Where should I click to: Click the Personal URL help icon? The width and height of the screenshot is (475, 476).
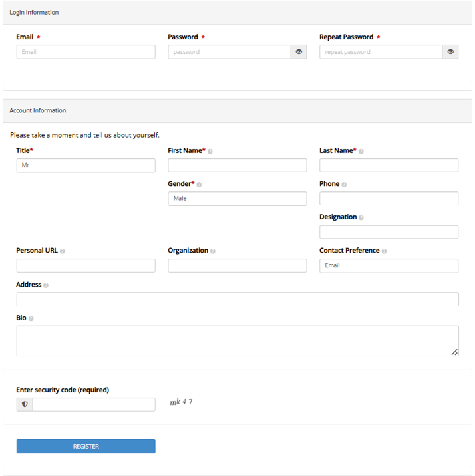[x=63, y=251]
